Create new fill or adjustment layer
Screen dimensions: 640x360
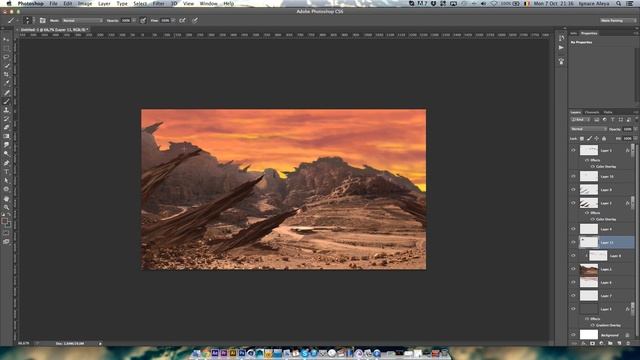(x=601, y=344)
